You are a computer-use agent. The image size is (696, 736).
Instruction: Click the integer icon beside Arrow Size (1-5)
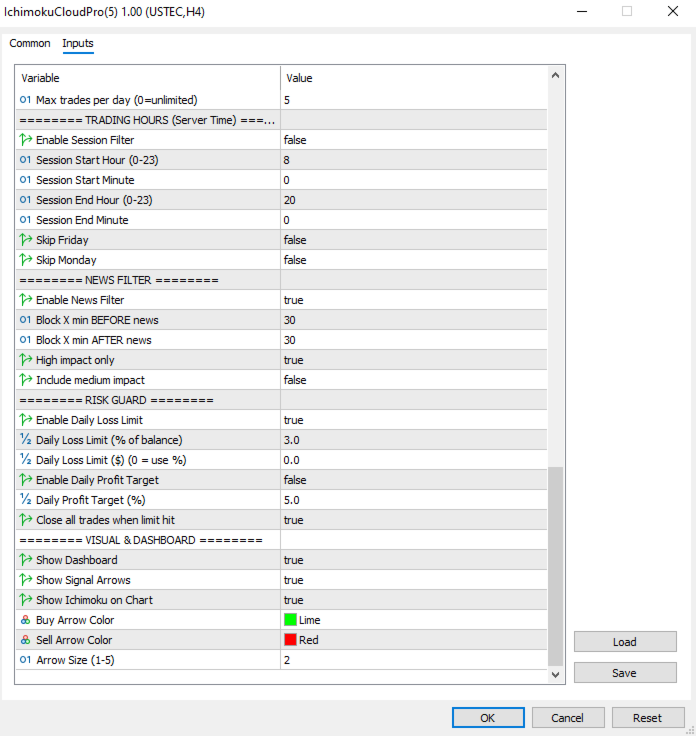point(25,660)
